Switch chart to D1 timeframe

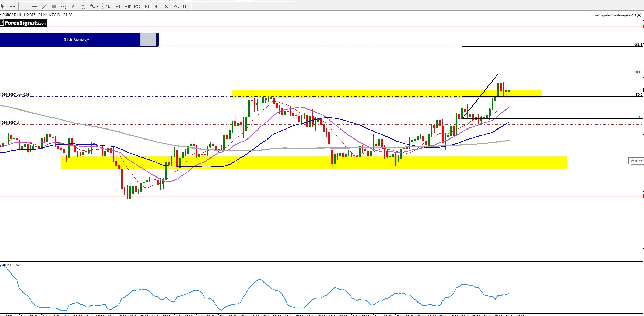click(x=166, y=6)
